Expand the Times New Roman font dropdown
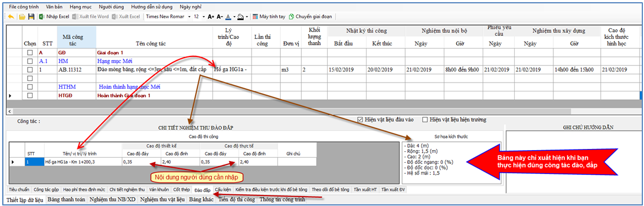Screen dimensions: 644x206 (190, 17)
